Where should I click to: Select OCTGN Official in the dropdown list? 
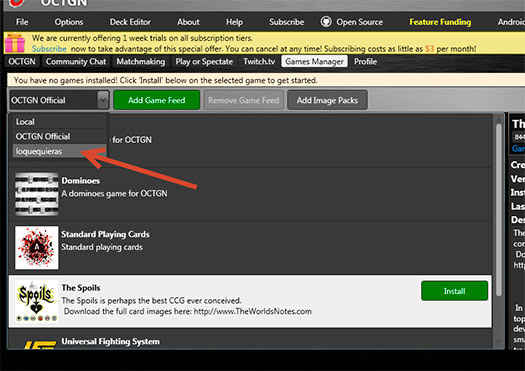[x=59, y=136]
